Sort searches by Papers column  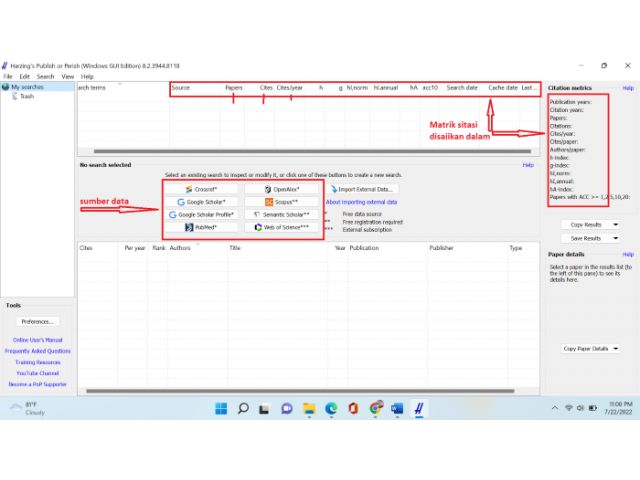coord(233,88)
